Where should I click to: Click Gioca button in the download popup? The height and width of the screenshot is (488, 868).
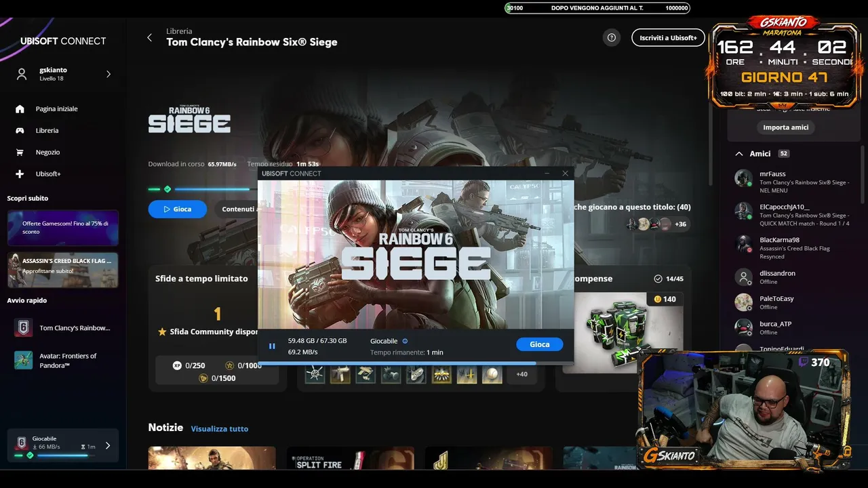(x=539, y=344)
